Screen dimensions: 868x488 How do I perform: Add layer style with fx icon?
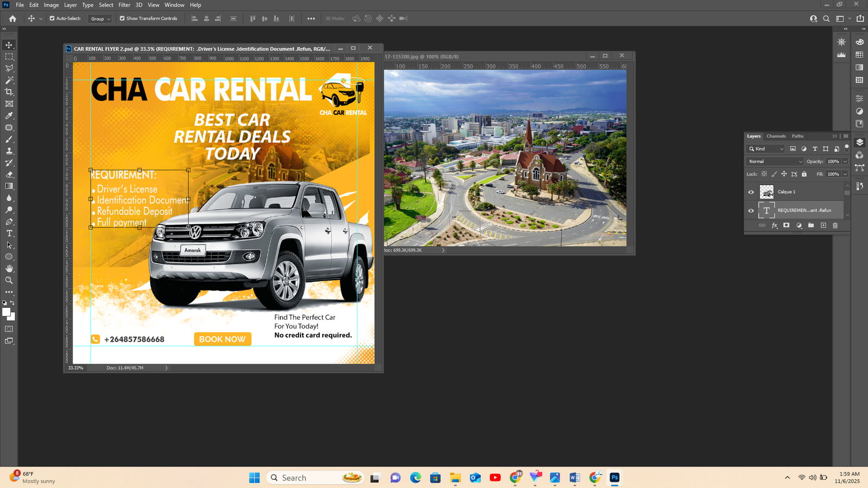[x=774, y=225]
